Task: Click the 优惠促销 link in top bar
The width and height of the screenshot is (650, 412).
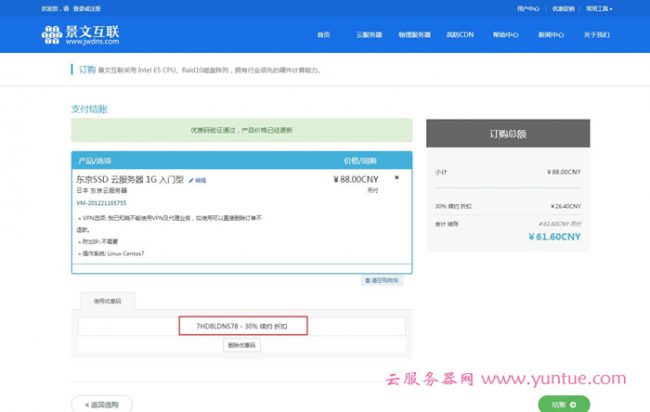Action: coord(564,8)
